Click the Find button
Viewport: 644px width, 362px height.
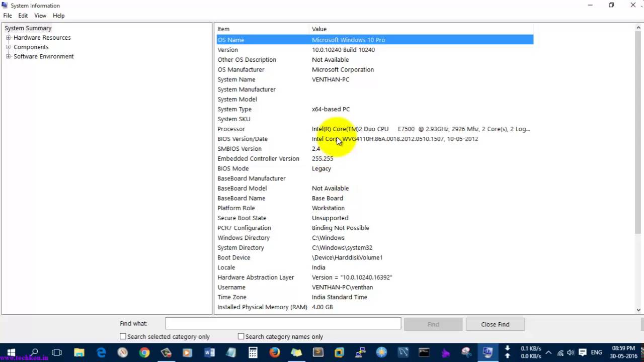coord(433,324)
